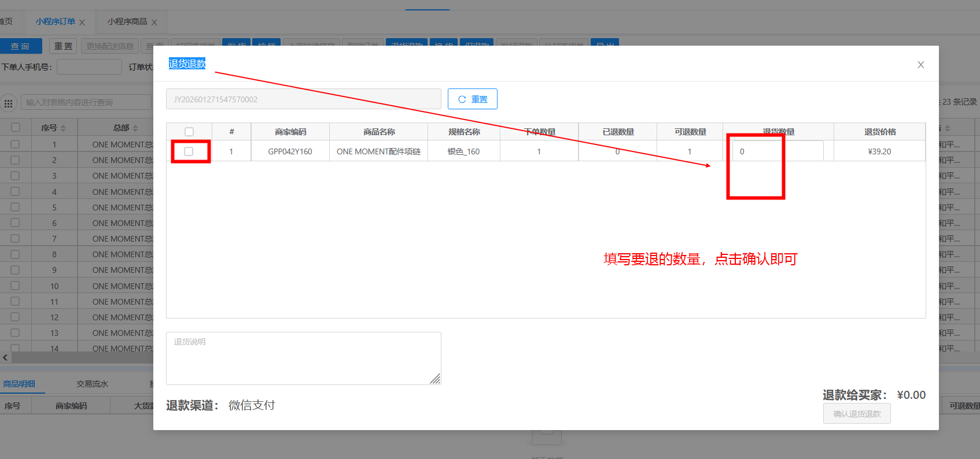Focus the 退货数量 input showing 0
This screenshot has width=980, height=459.
click(777, 151)
